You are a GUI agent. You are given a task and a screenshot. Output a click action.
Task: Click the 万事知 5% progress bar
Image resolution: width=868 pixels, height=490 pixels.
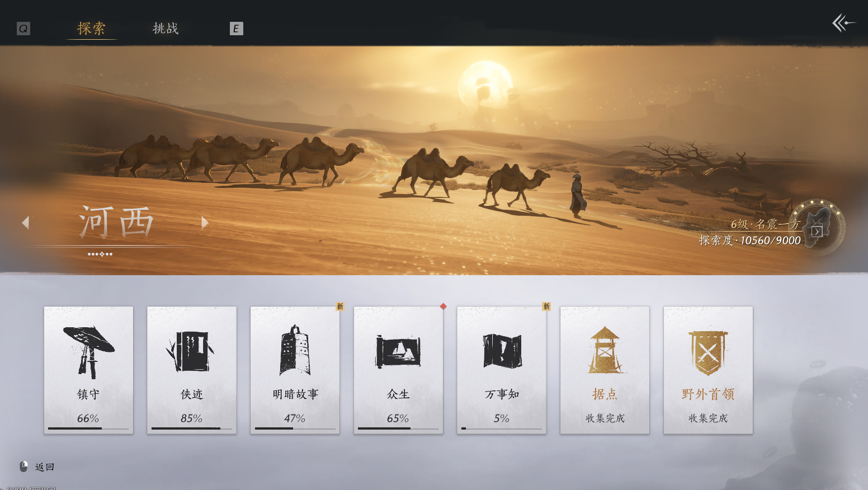(502, 428)
